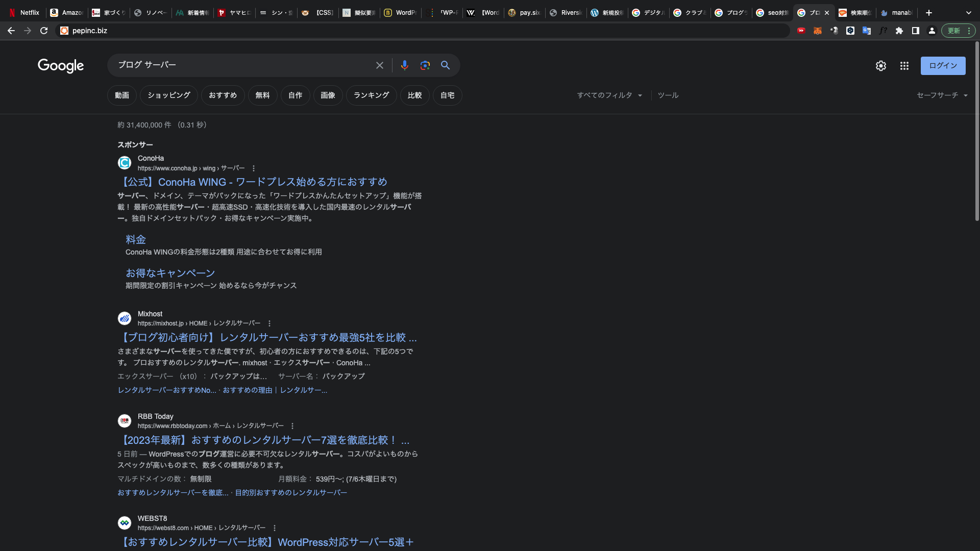Go back using the browser back arrow
The image size is (980, 551).
coord(11,31)
